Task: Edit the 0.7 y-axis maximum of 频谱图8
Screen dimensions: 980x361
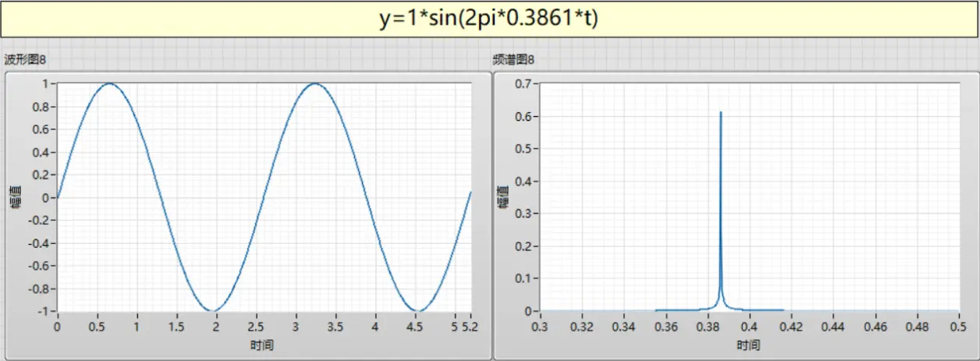Action: (x=525, y=83)
